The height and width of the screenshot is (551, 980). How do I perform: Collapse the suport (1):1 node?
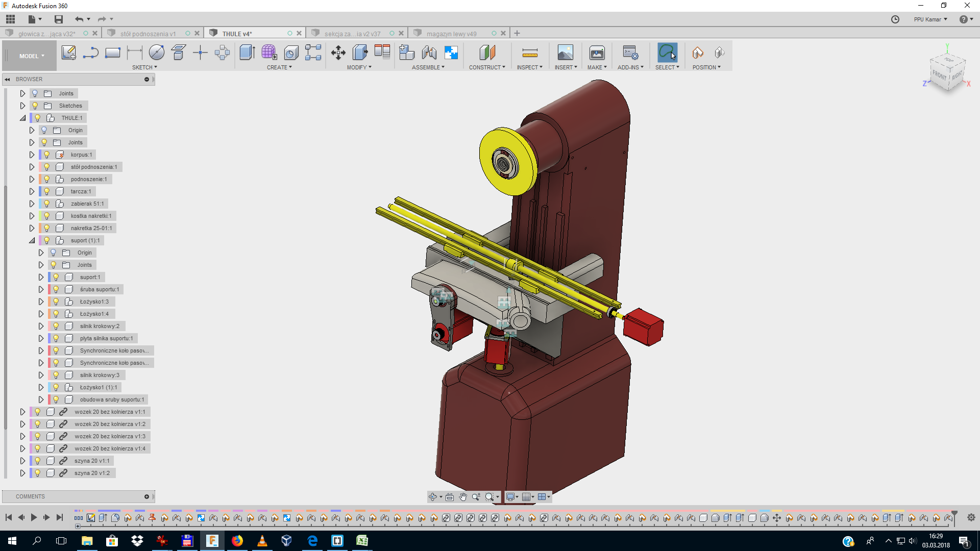pos(32,240)
